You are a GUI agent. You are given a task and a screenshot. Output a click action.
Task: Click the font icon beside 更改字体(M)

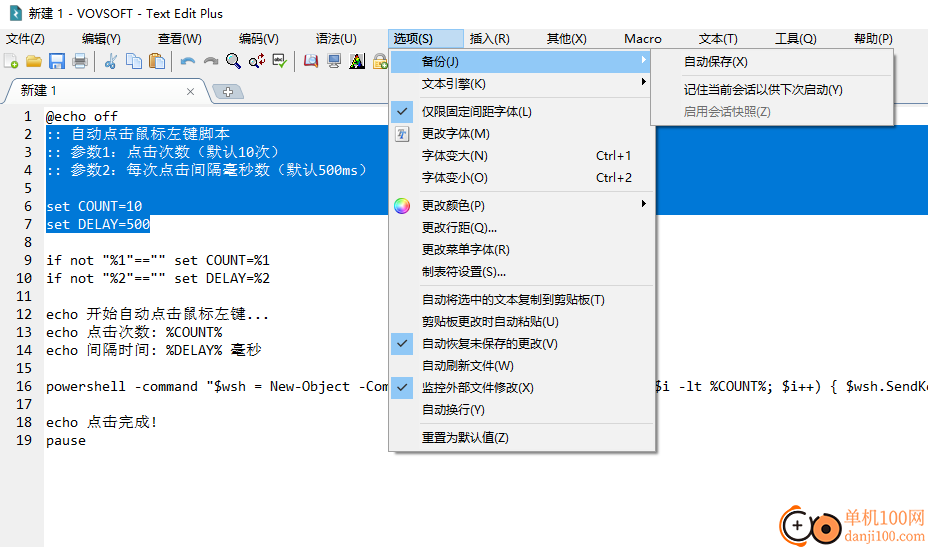402,134
